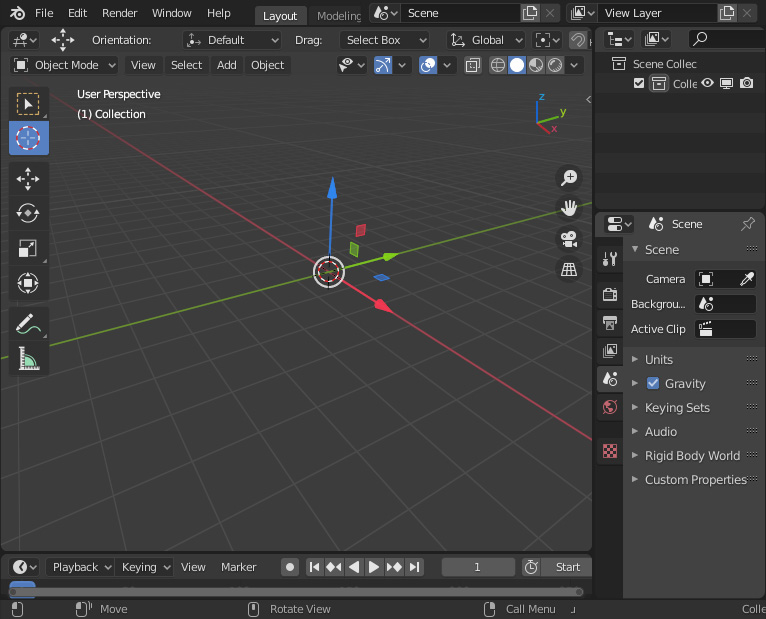The width and height of the screenshot is (766, 619).
Task: Select the Select Box tool
Action: pos(28,104)
